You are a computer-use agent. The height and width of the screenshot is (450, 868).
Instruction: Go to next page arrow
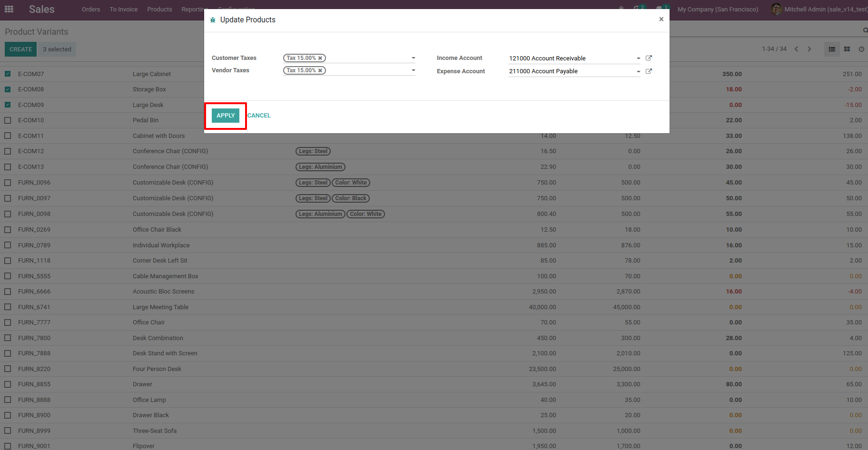pyautogui.click(x=809, y=49)
